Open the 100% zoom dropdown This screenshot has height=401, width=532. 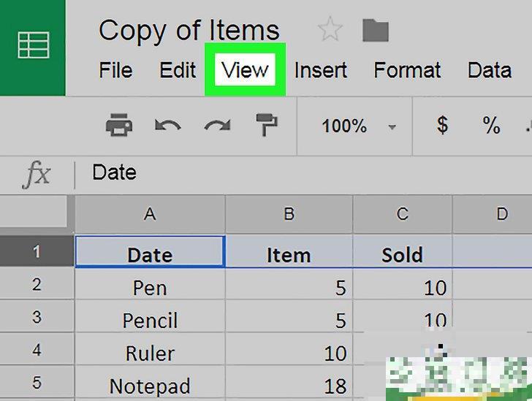coord(357,126)
